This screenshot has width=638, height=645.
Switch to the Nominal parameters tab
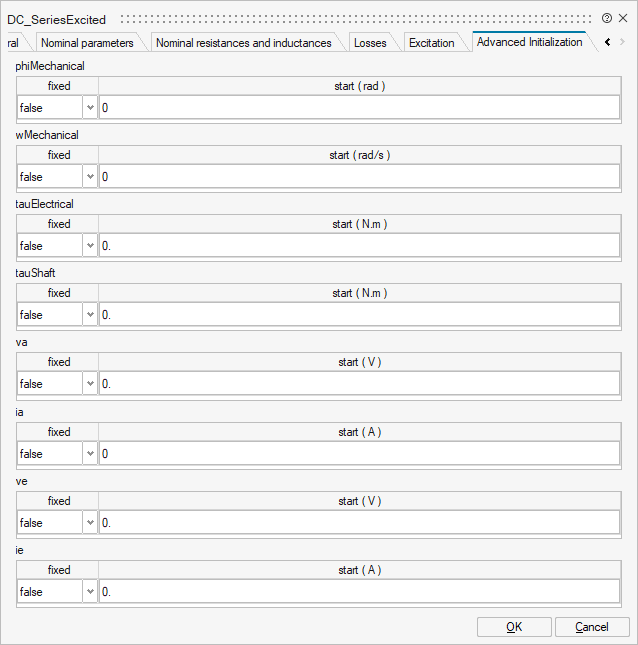(87, 43)
